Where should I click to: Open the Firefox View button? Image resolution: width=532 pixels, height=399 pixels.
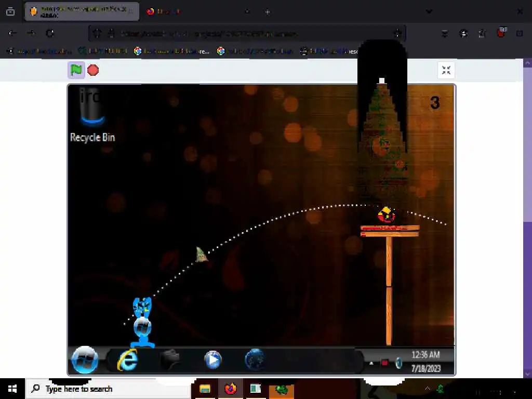point(10,12)
